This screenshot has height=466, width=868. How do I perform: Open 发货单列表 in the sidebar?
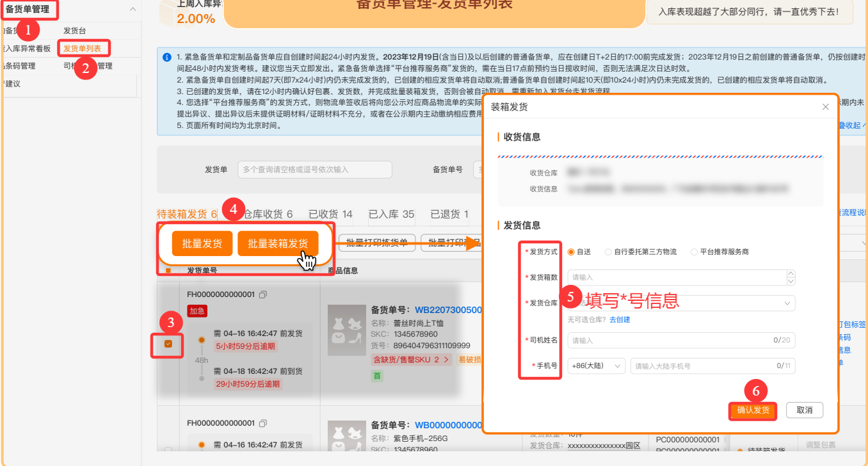(x=83, y=48)
